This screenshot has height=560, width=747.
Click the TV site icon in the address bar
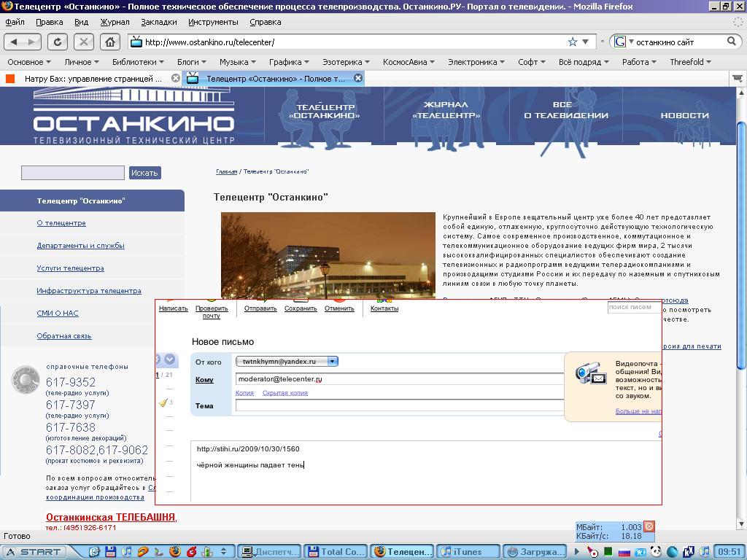pos(136,42)
